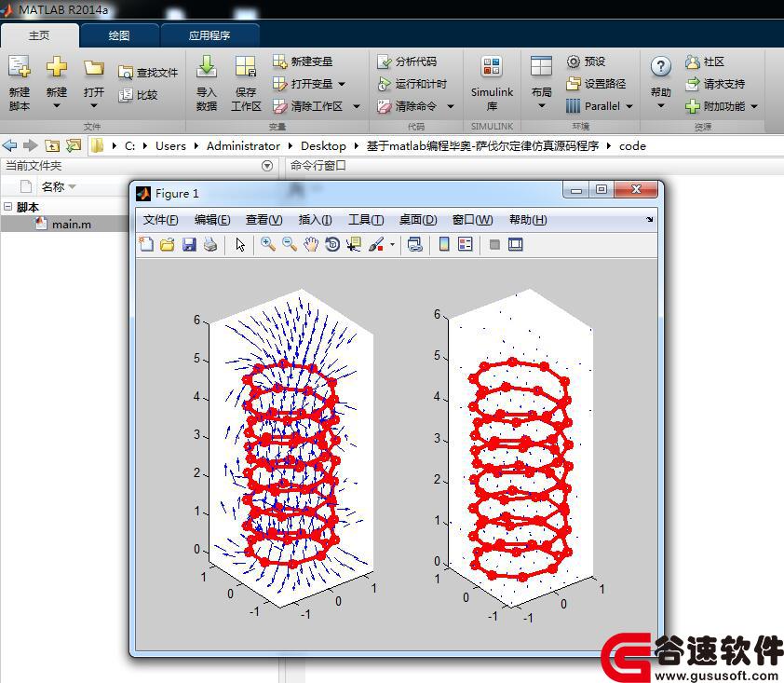Select the Rotate 3D tool
This screenshot has width=784, height=683.
[x=332, y=244]
